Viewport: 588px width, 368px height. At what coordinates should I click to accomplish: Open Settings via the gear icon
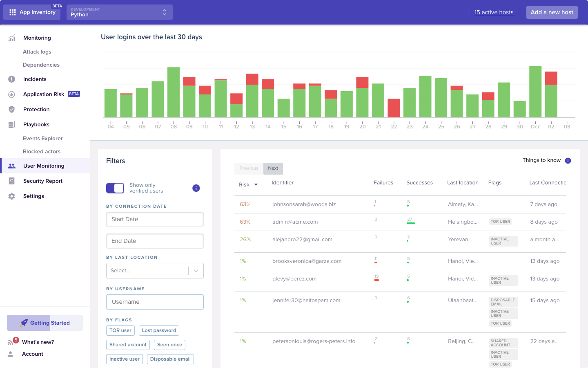tap(12, 196)
